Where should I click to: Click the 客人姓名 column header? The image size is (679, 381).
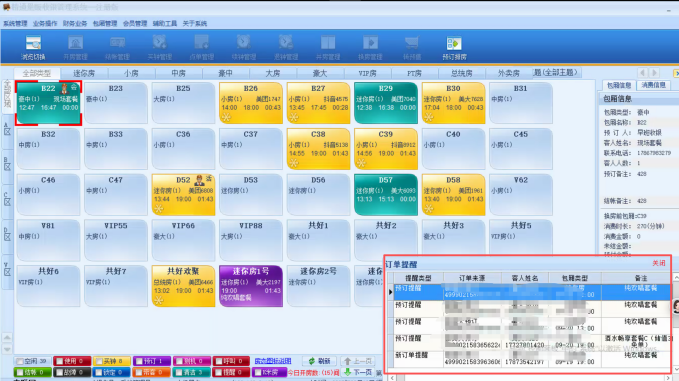[525, 278]
